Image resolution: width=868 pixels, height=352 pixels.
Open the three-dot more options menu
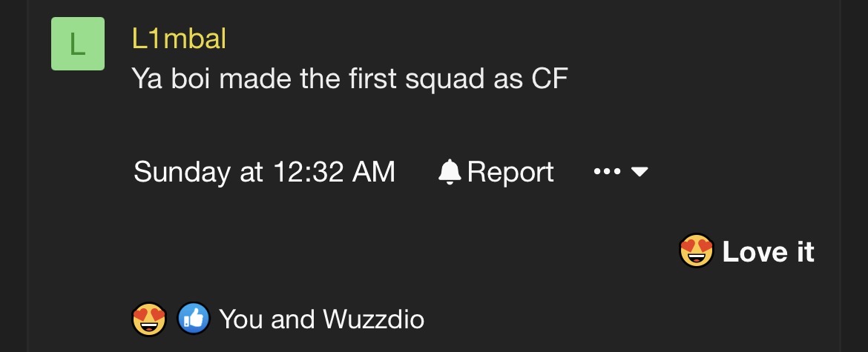607,172
